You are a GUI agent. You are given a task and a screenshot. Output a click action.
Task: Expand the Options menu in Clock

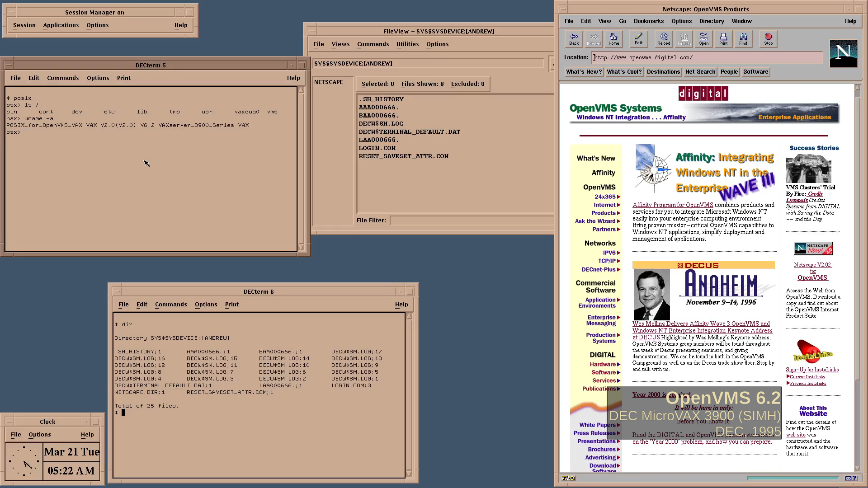[x=40, y=435]
